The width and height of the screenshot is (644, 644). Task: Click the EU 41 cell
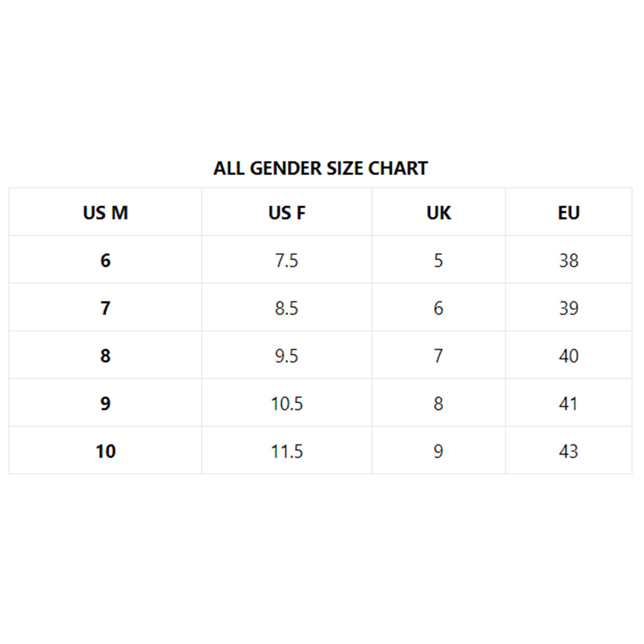569,402
